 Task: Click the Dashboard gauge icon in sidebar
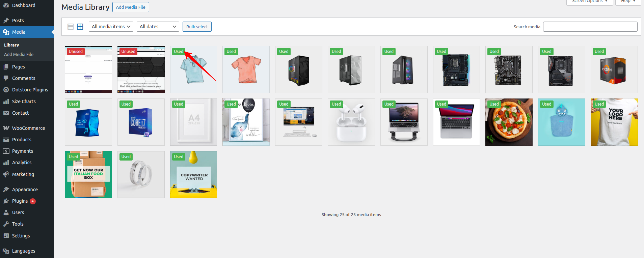(x=6, y=5)
